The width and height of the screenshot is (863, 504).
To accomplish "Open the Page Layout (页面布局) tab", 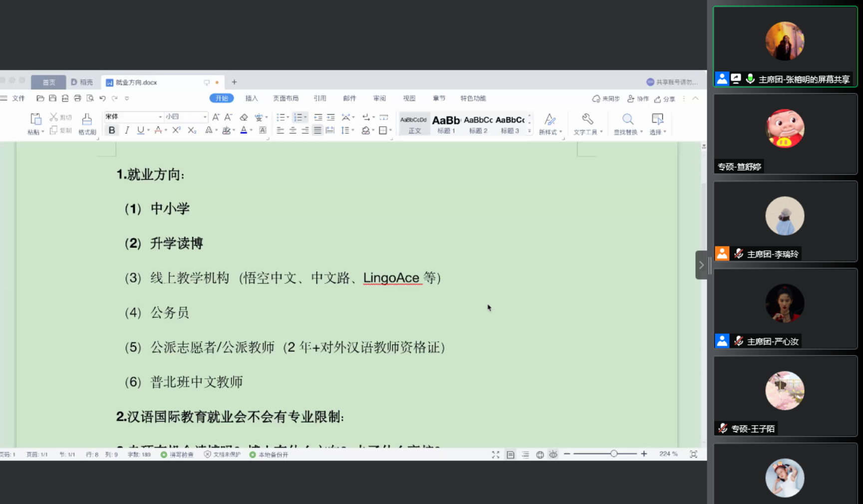I will point(286,98).
